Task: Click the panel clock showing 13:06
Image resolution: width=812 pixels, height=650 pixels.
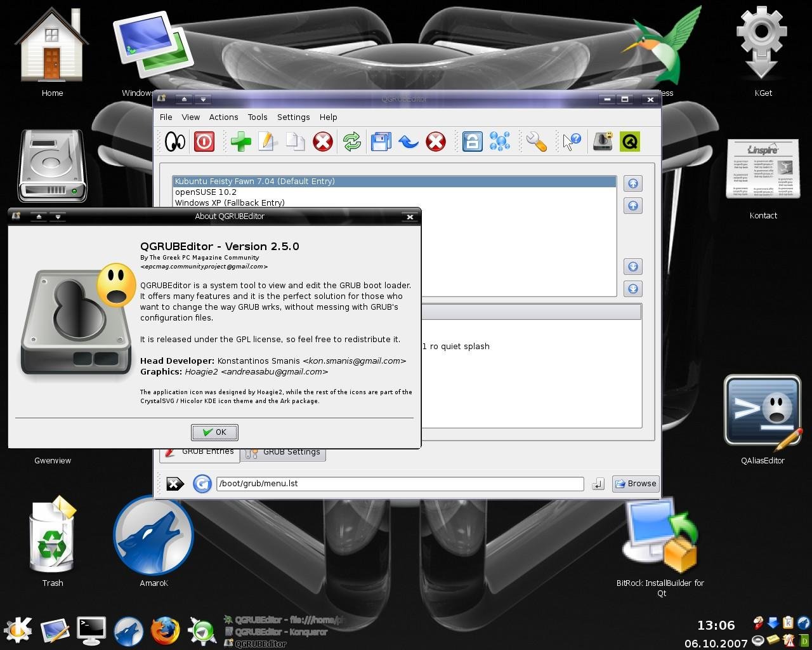Action: [716, 625]
